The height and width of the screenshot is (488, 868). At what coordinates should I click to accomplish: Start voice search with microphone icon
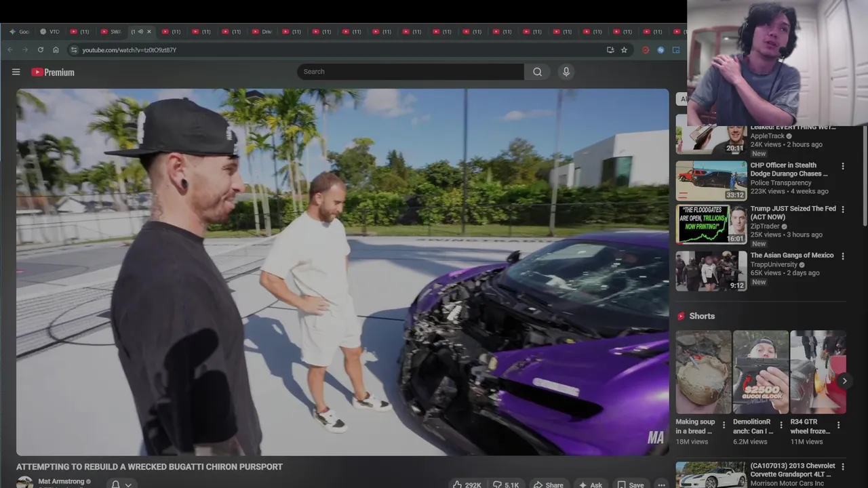click(x=566, y=72)
